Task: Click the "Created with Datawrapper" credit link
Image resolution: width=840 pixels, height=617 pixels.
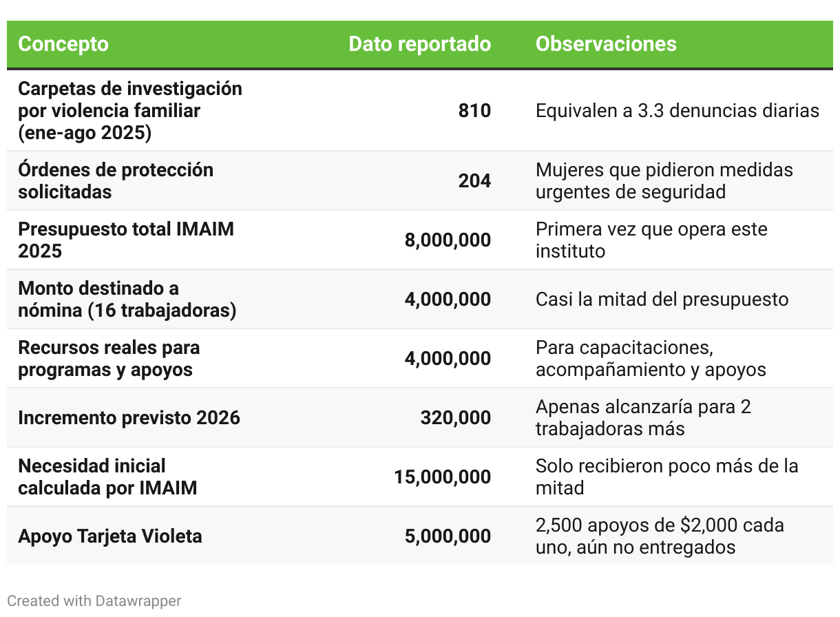Action: (94, 600)
